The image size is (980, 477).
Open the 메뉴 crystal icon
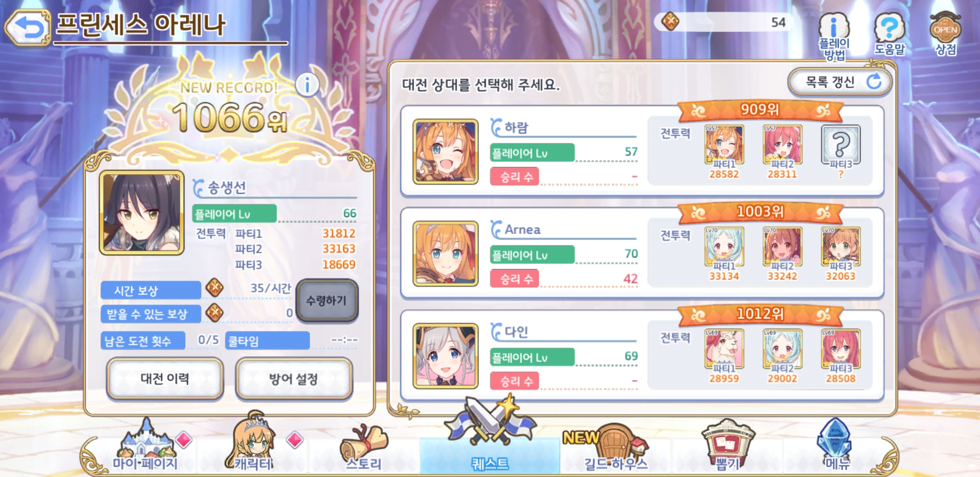(835, 444)
